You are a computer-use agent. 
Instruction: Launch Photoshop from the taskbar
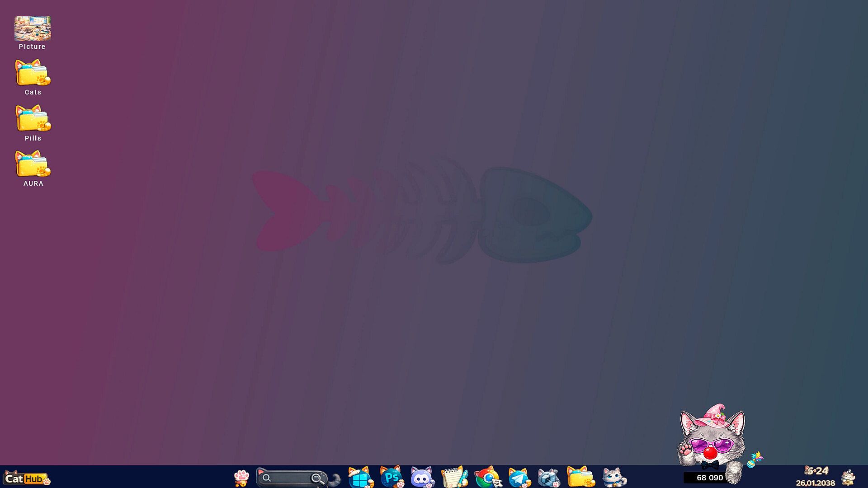click(x=392, y=478)
